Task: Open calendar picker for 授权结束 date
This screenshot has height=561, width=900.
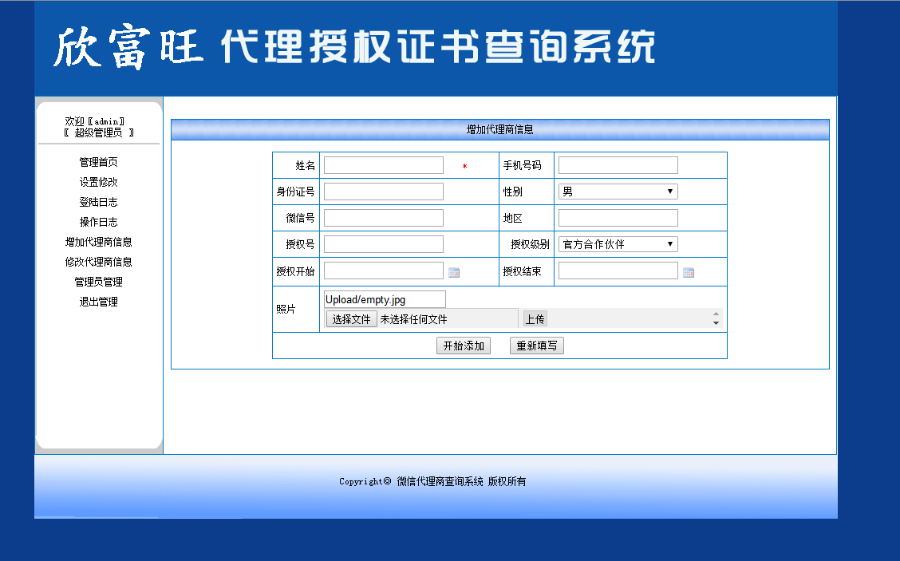Action: click(688, 273)
